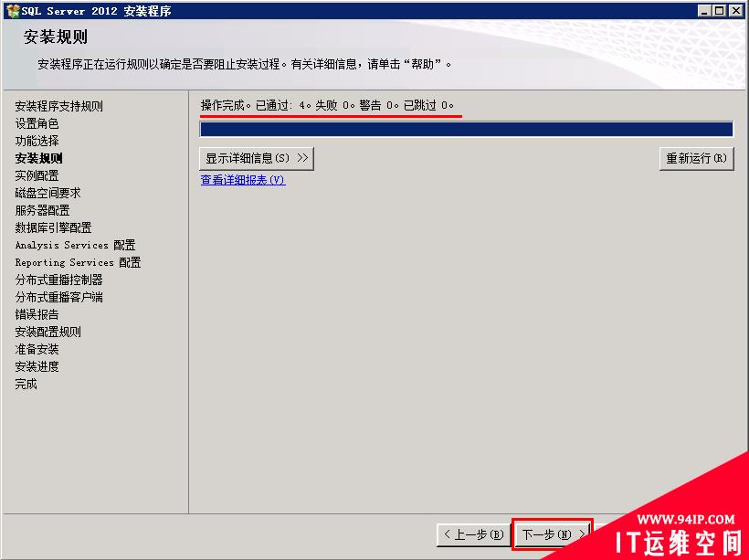Select the 分布式重播控制器 step in the sidebar
Viewport: 749px width, 560px height.
point(58,280)
